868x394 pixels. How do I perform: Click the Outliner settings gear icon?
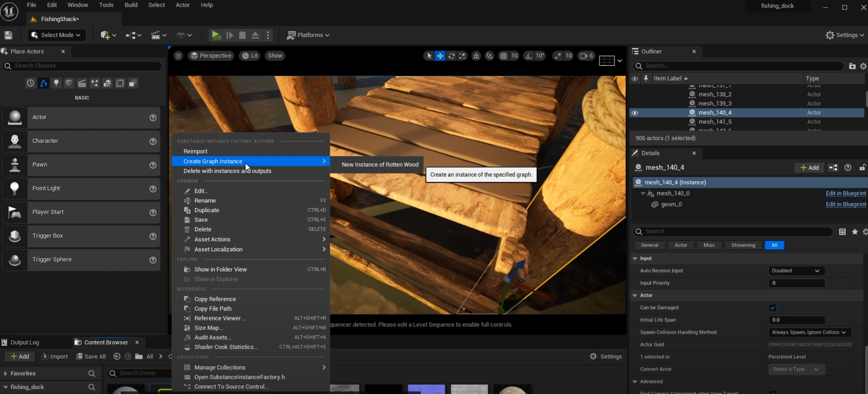pyautogui.click(x=863, y=66)
